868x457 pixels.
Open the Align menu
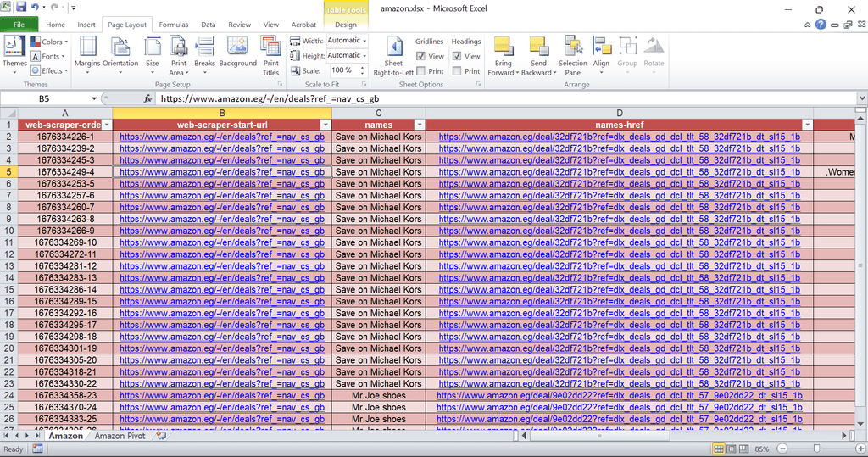point(601,55)
